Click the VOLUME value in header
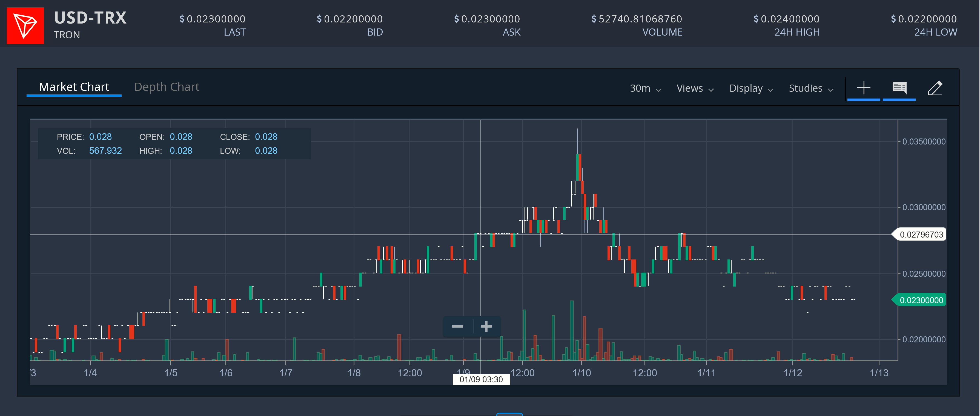 pyautogui.click(x=637, y=19)
